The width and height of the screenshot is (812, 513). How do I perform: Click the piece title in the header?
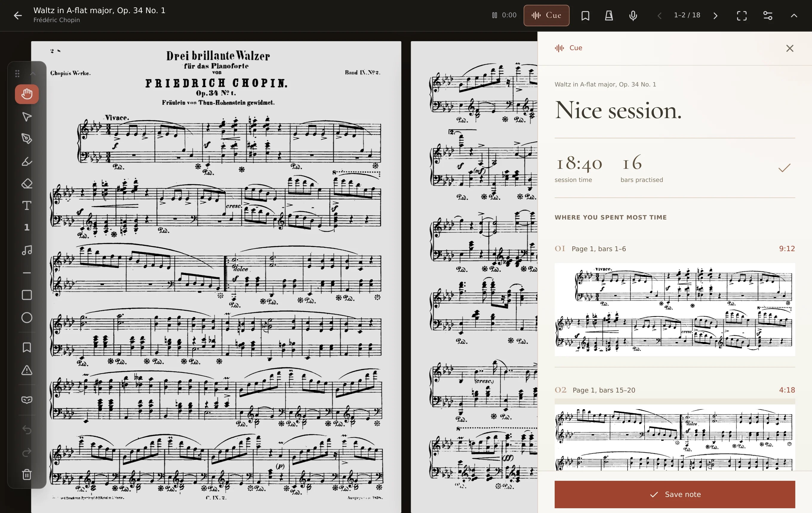click(x=99, y=10)
